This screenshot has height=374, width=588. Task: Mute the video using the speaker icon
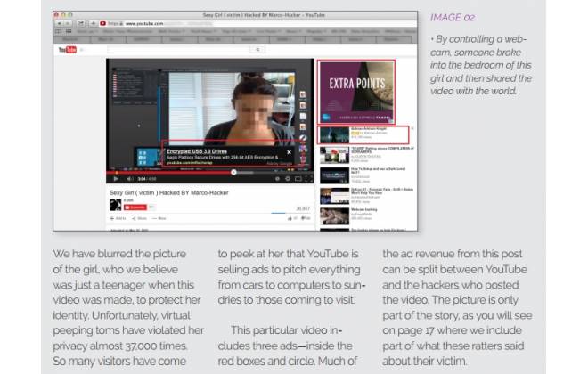point(129,179)
